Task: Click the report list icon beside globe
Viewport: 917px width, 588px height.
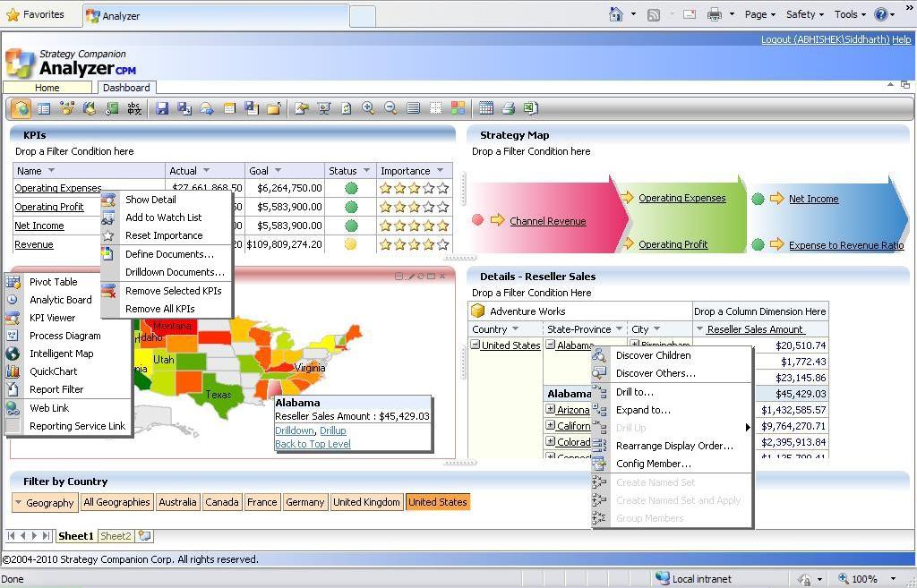Action: click(x=44, y=108)
